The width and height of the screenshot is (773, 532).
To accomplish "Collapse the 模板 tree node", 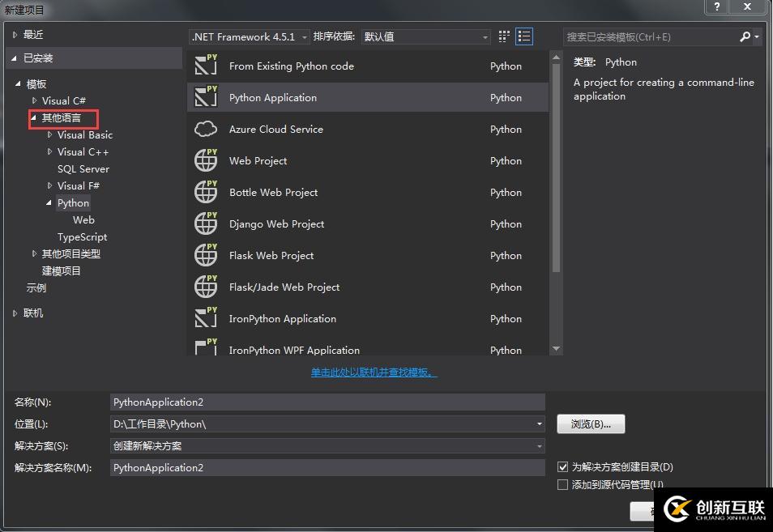I will point(18,83).
